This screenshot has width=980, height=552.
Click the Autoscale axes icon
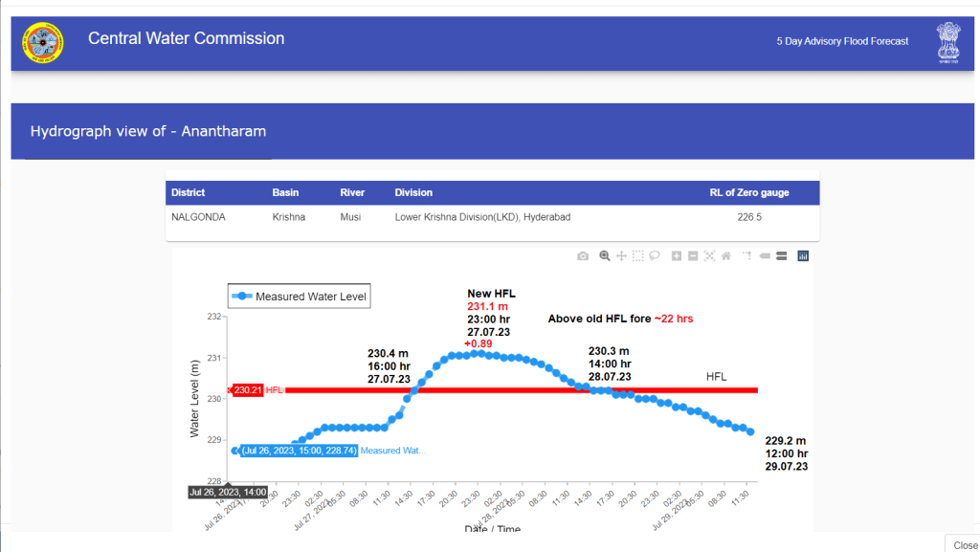click(x=709, y=256)
